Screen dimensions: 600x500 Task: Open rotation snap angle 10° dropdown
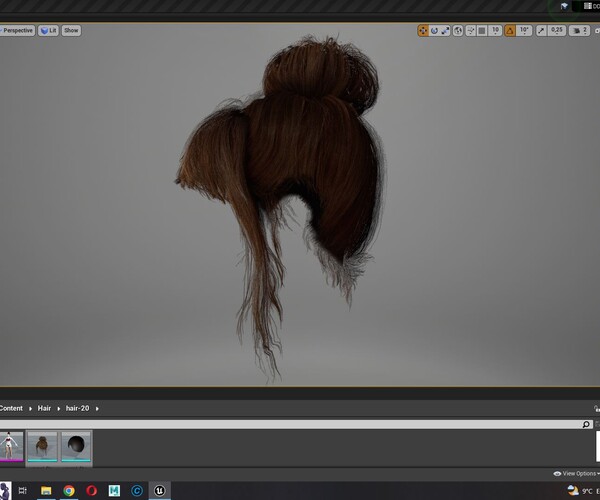click(524, 31)
